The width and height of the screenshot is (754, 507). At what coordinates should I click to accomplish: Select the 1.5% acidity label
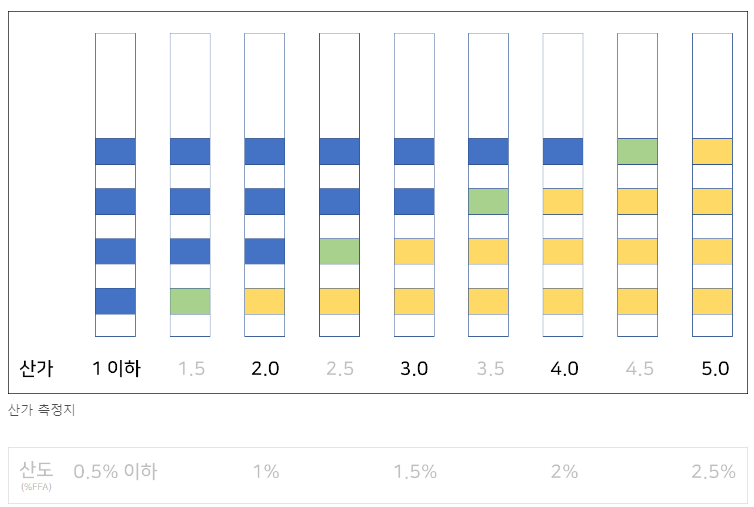(x=415, y=472)
